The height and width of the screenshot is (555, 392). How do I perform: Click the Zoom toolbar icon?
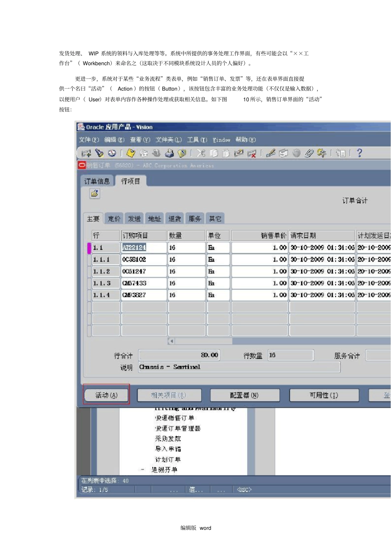point(283,153)
